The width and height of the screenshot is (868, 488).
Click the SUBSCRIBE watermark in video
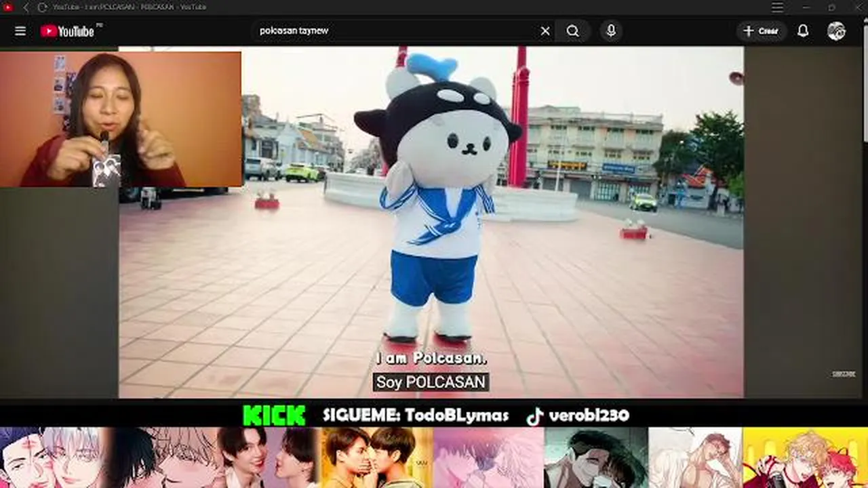point(844,374)
